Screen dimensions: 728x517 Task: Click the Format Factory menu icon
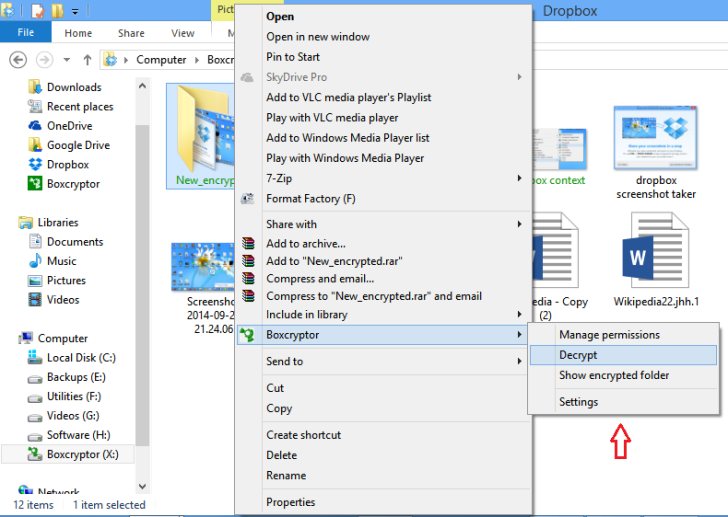(248, 199)
